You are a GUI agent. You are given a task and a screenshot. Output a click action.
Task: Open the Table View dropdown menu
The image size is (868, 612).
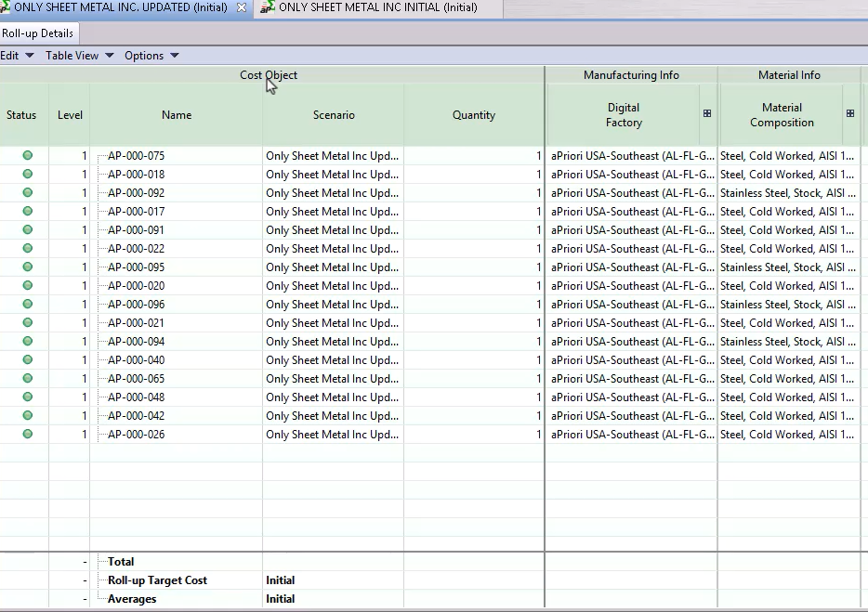coord(79,56)
